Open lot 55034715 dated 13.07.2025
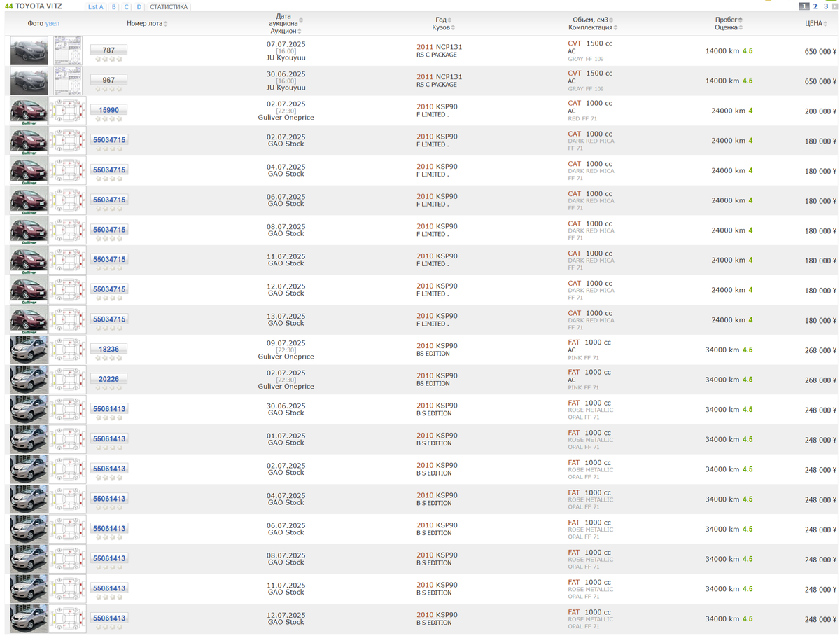The image size is (840, 636). click(x=108, y=319)
